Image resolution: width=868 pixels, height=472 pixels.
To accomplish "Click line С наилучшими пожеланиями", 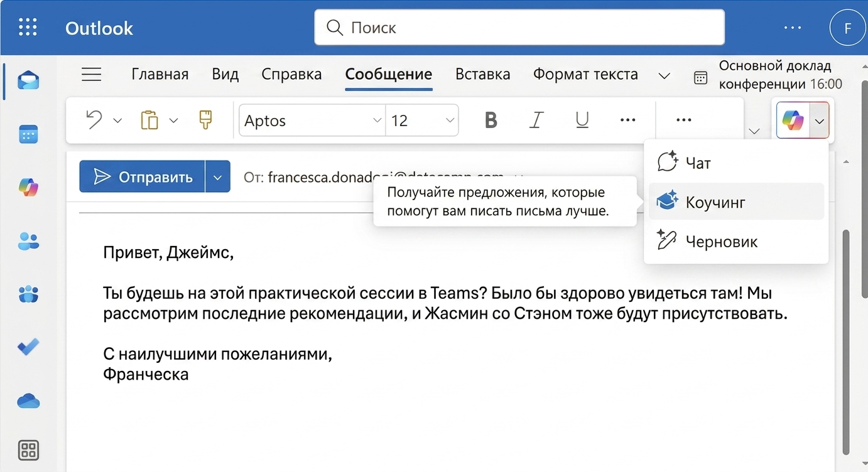I will tap(217, 354).
